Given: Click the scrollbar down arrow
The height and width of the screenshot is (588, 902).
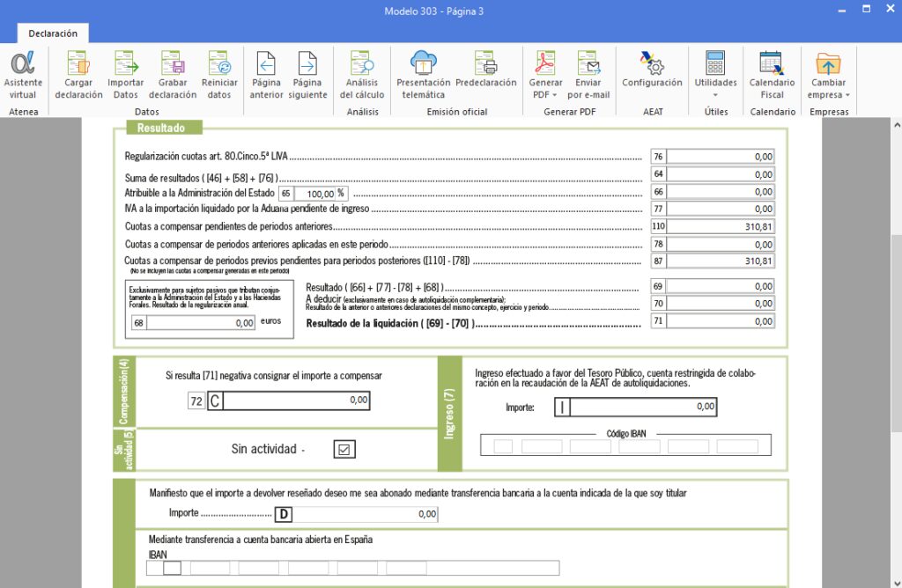Looking at the screenshot, I should 896,582.
